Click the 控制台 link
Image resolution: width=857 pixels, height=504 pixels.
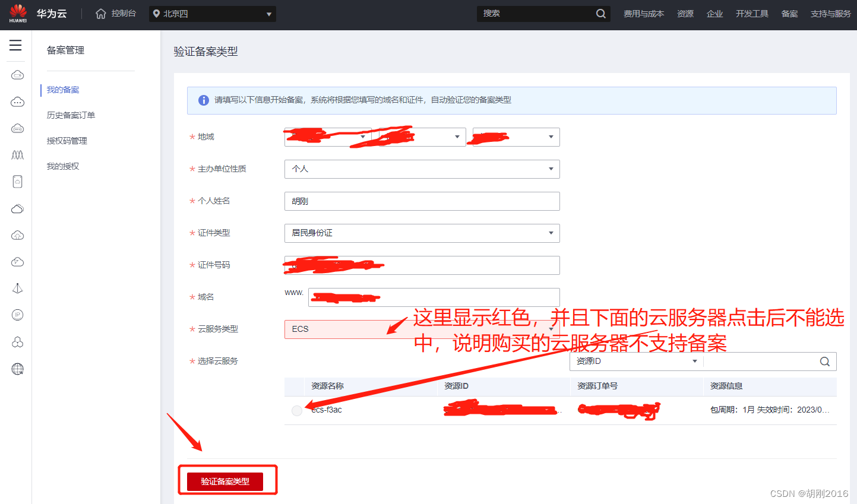pos(124,13)
